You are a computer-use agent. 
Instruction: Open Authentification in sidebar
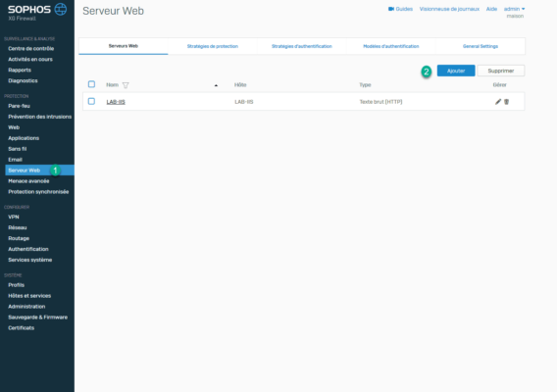coord(28,249)
